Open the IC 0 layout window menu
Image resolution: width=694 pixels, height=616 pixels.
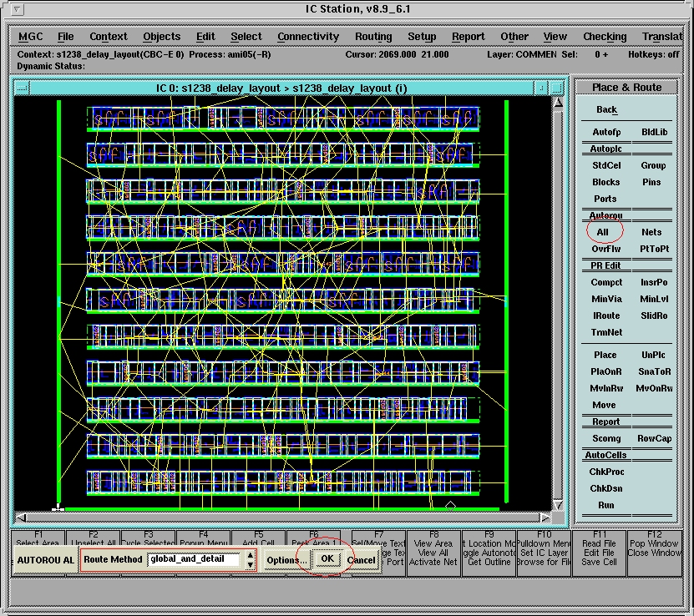point(23,88)
